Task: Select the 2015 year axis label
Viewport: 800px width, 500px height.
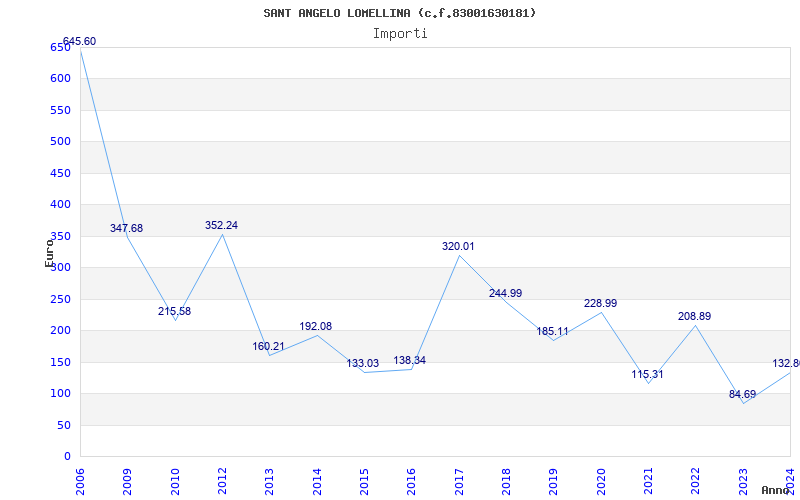Action: [364, 482]
